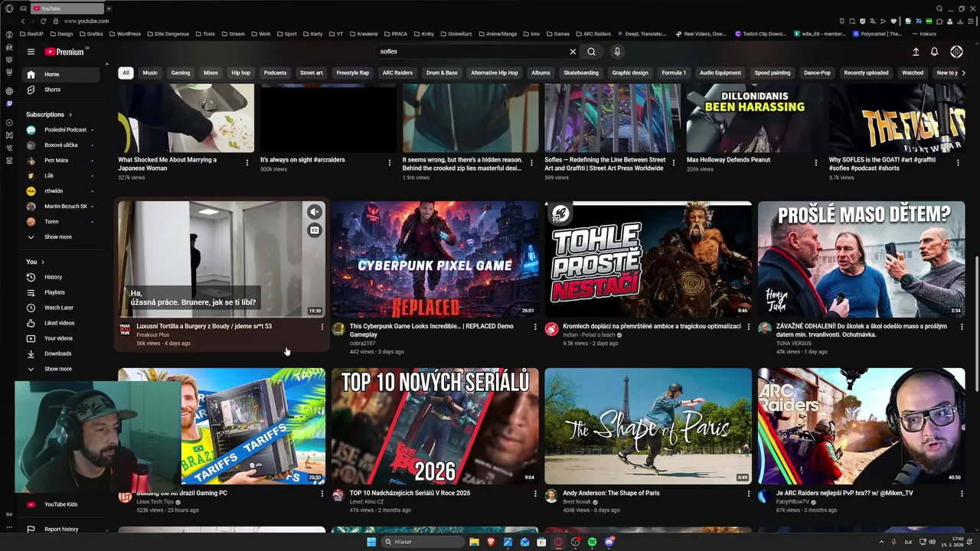Open options for Max Holloway Defends Peanut
This screenshot has height=551, width=980.
click(815, 162)
